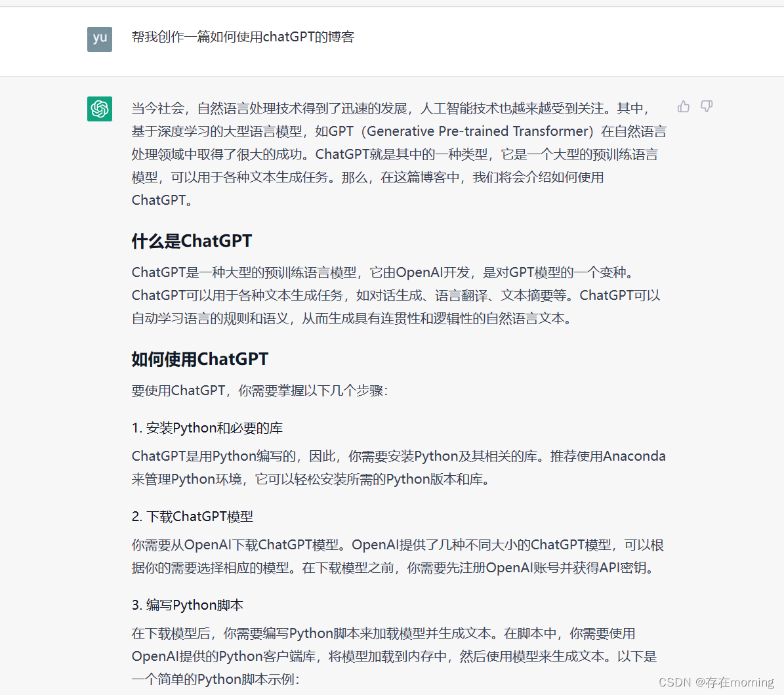The height and width of the screenshot is (695, 784).
Task: Click the 'yu' user avatar
Action: (100, 39)
